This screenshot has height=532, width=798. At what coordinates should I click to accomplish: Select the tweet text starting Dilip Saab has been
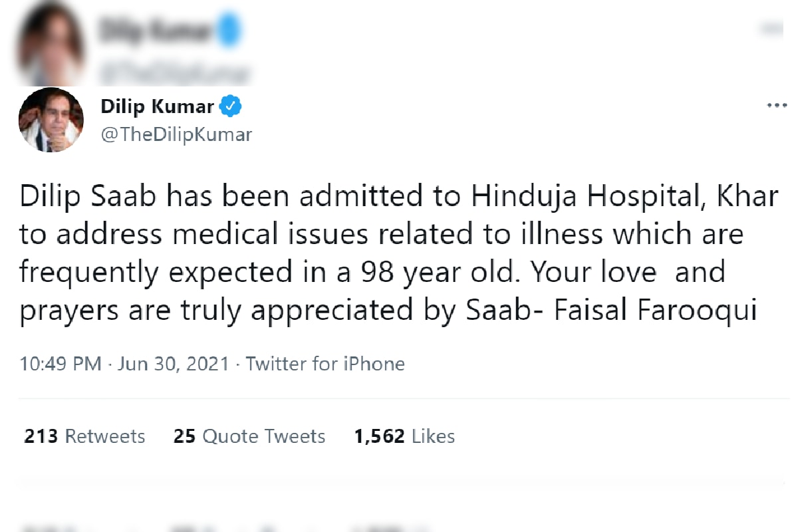(x=398, y=253)
